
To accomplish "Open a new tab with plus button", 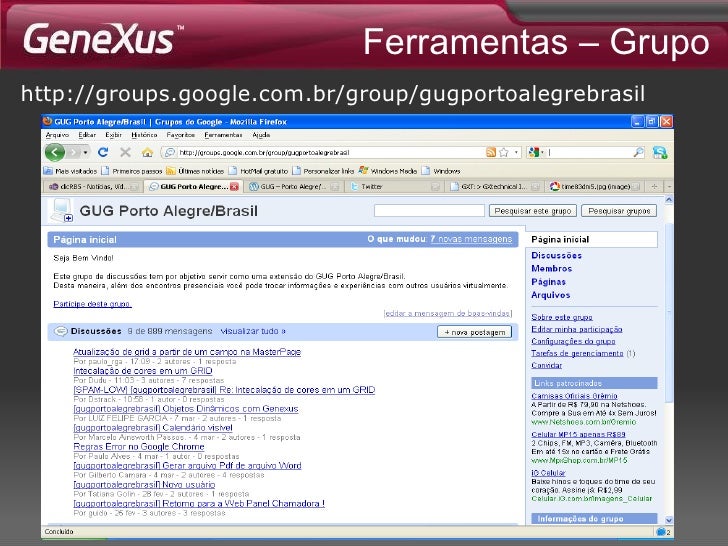I will click(654, 187).
